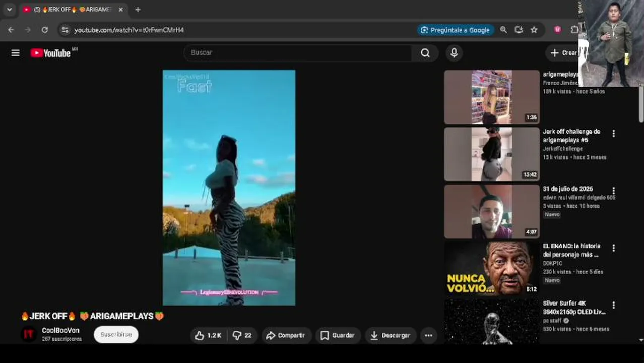Open options for 31 de julio de 2026 video

point(613,191)
